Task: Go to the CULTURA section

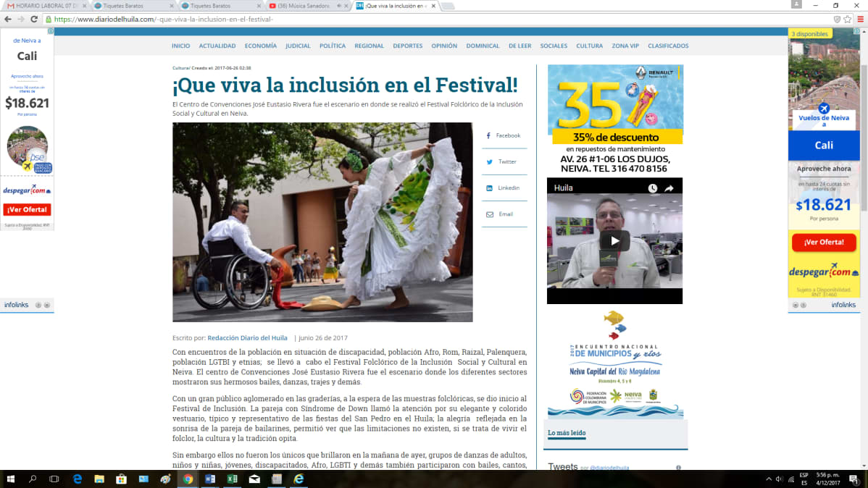Action: [589, 46]
